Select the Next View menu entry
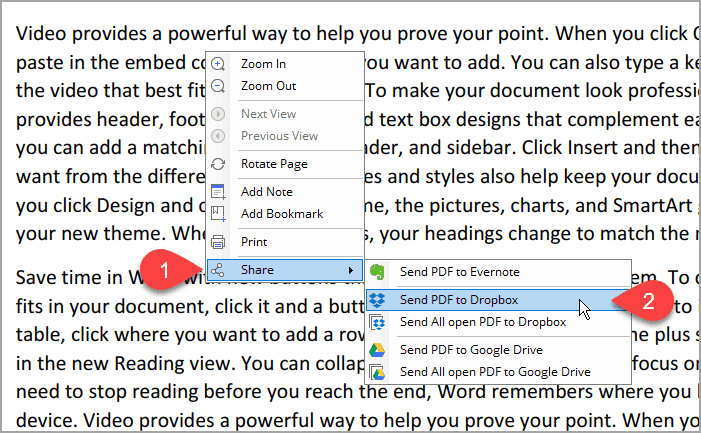The image size is (701, 433). click(284, 114)
